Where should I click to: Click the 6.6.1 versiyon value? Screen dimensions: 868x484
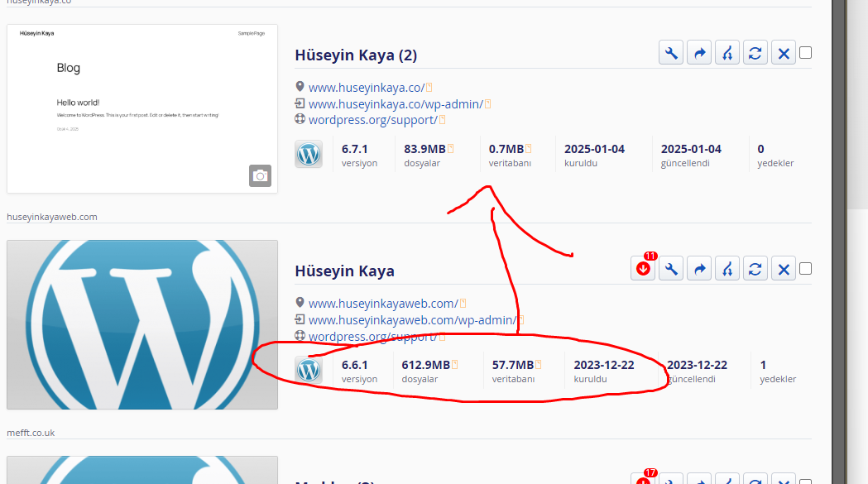[x=355, y=365]
